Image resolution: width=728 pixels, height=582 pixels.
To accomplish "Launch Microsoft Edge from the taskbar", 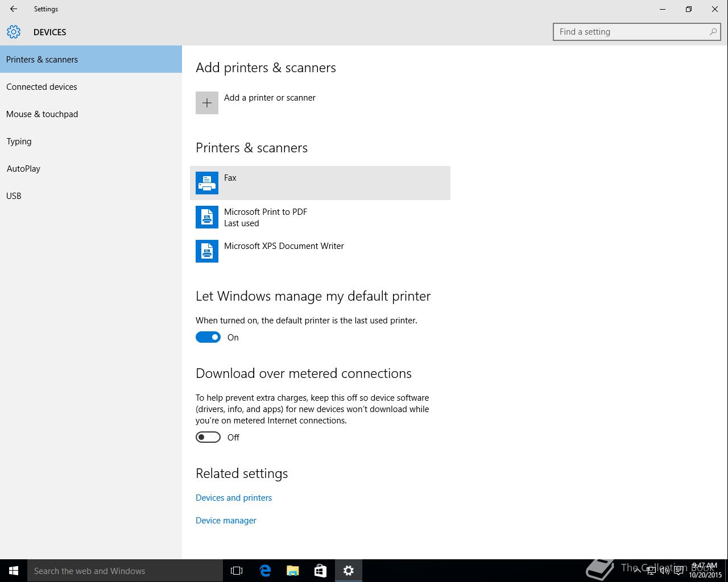I will click(265, 571).
